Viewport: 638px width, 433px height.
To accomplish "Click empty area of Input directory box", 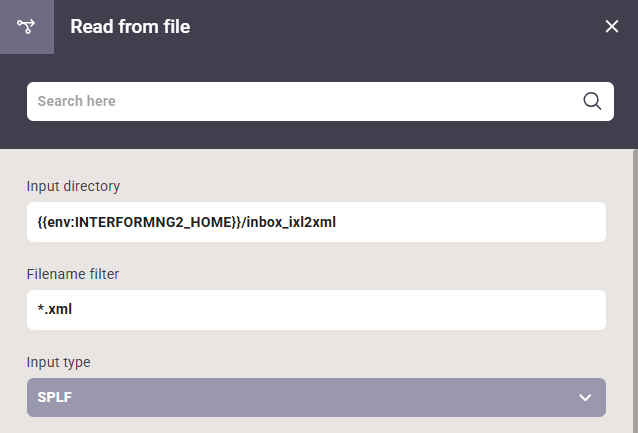I will (x=470, y=222).
